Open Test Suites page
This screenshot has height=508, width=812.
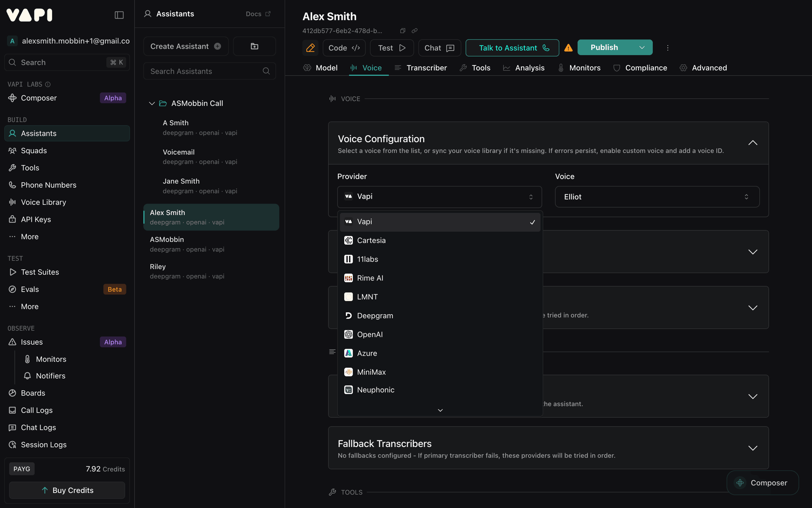pyautogui.click(x=67, y=272)
